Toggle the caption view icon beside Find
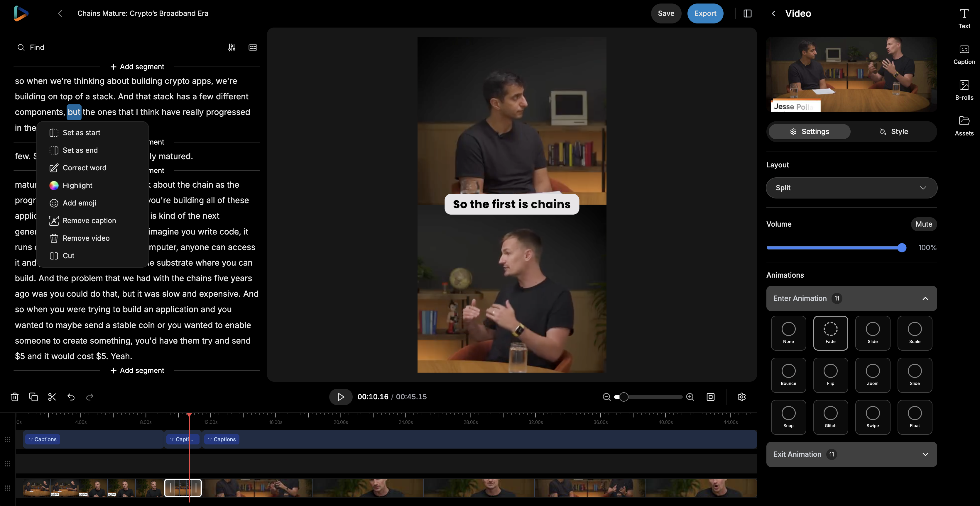Image resolution: width=980 pixels, height=506 pixels. coord(252,47)
